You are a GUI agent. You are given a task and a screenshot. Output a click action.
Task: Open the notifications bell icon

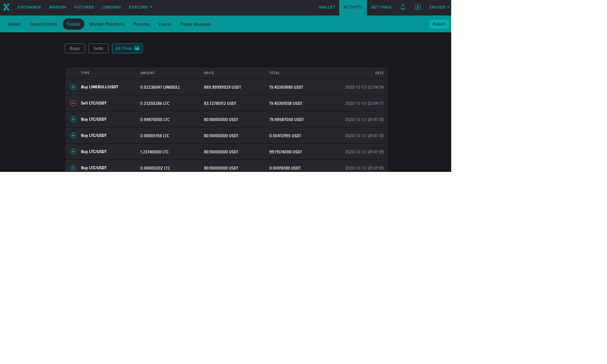point(403,7)
